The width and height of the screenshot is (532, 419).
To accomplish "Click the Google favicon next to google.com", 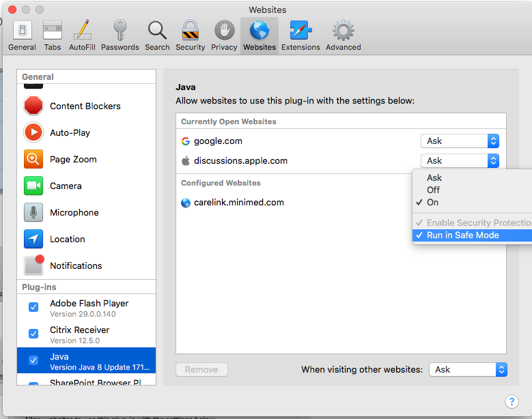I will [x=186, y=141].
